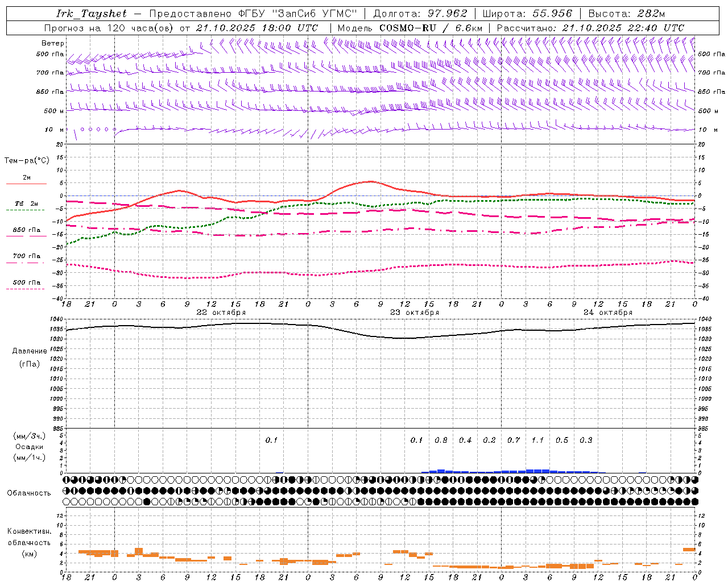Click the date label 23 октября
The width and height of the screenshot is (728, 582).
click(x=415, y=313)
